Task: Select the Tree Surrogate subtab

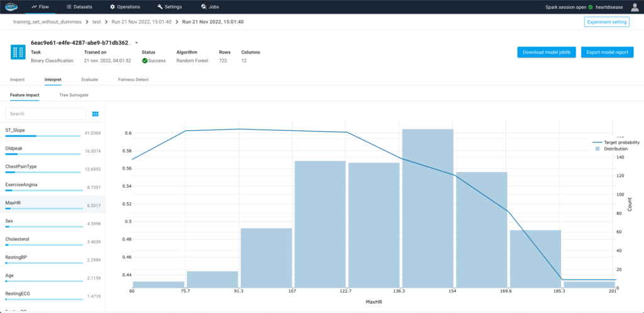Action: [74, 95]
